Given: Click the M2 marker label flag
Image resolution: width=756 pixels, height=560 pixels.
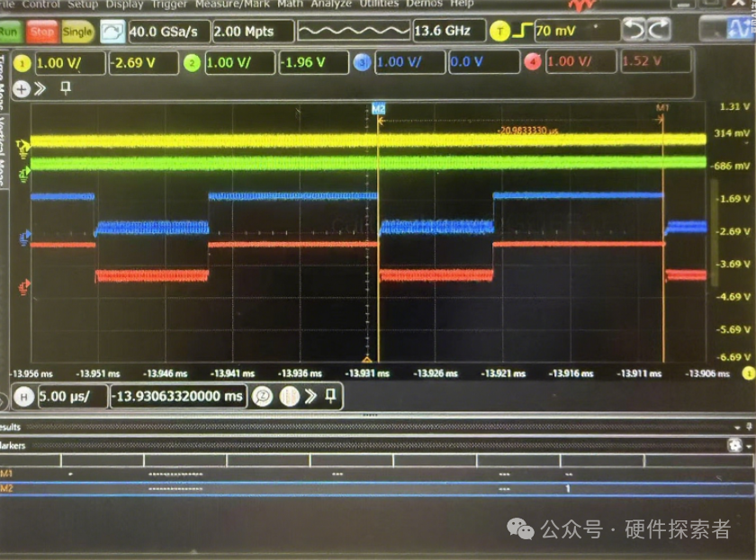Looking at the screenshot, I should [x=378, y=109].
